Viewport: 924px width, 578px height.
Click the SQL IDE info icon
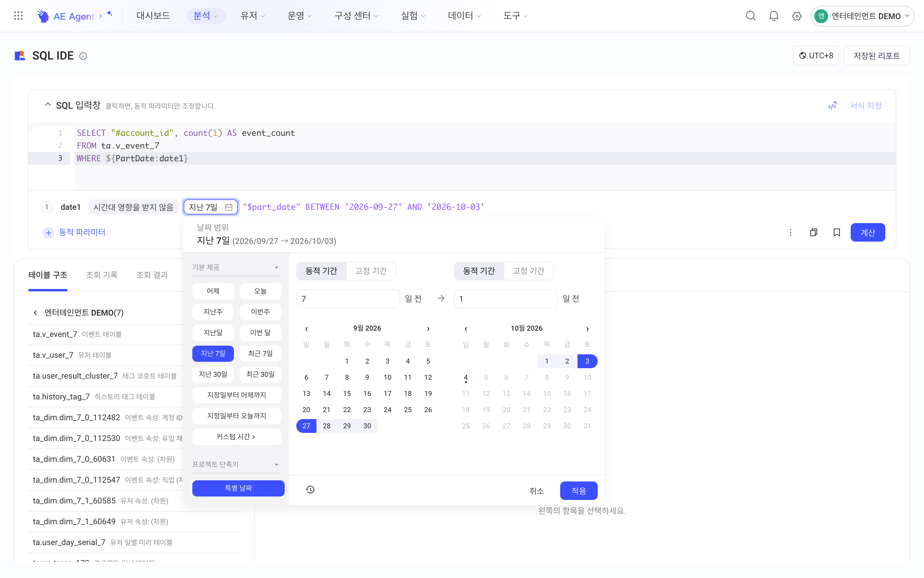83,56
